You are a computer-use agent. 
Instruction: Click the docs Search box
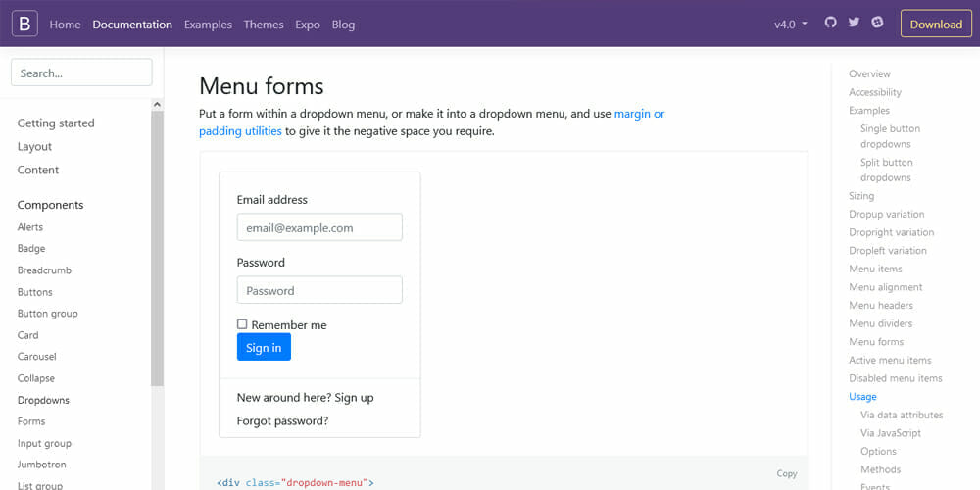click(x=81, y=73)
